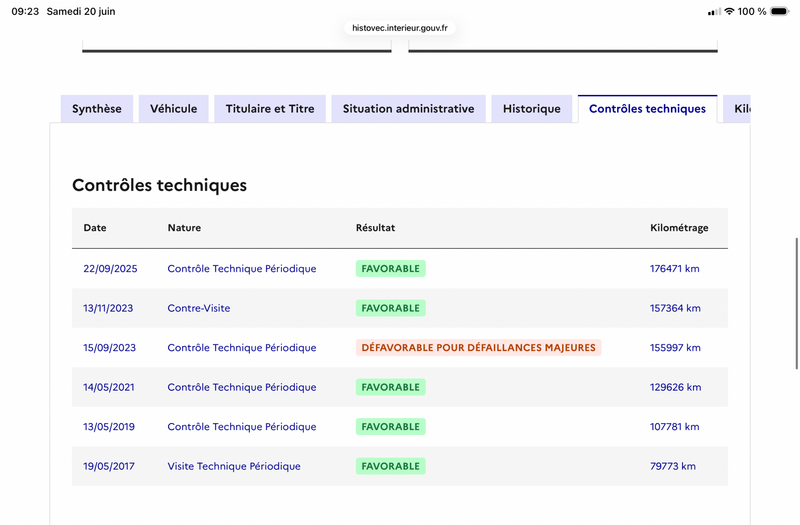Screen dimensions: 800x525
Task: Open the Synthèse tab
Action: point(97,109)
